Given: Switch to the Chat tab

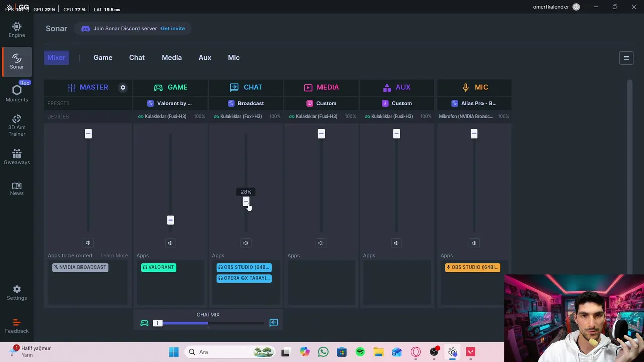Looking at the screenshot, I should [137, 58].
